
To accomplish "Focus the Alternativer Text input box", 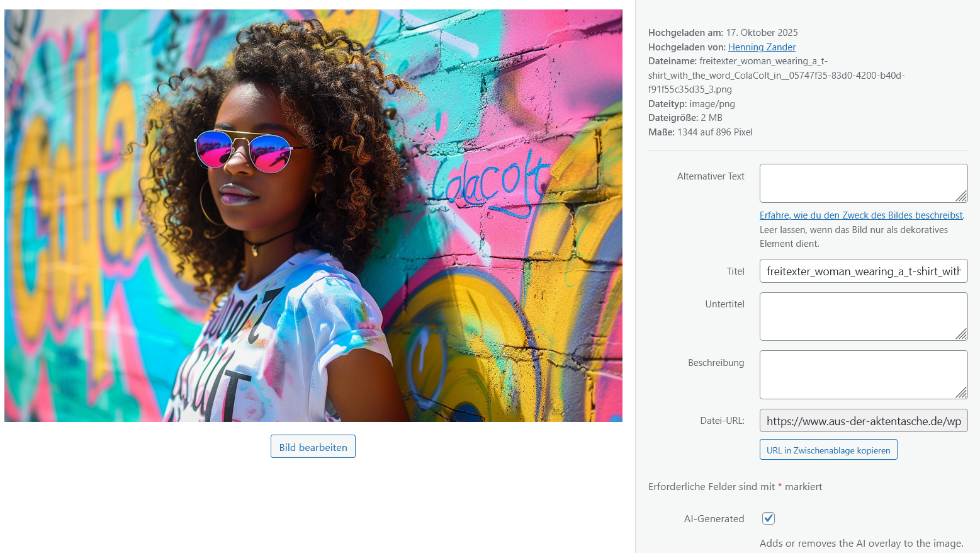I will [x=864, y=183].
